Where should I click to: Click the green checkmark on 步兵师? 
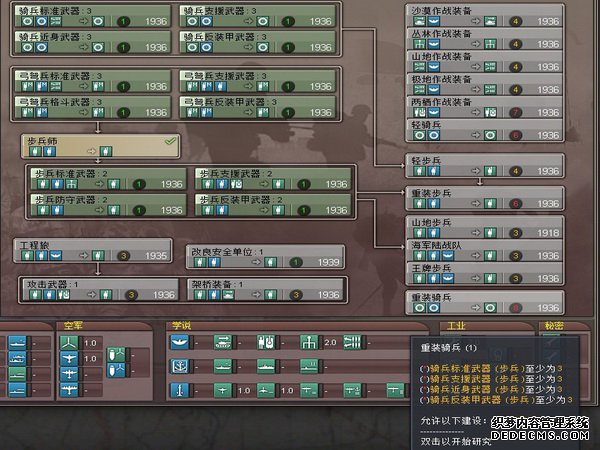pyautogui.click(x=170, y=141)
